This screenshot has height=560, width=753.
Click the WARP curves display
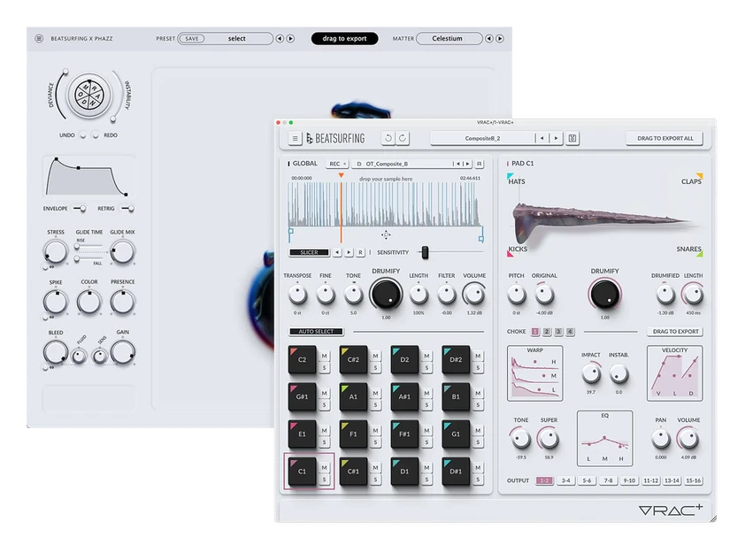tap(535, 373)
